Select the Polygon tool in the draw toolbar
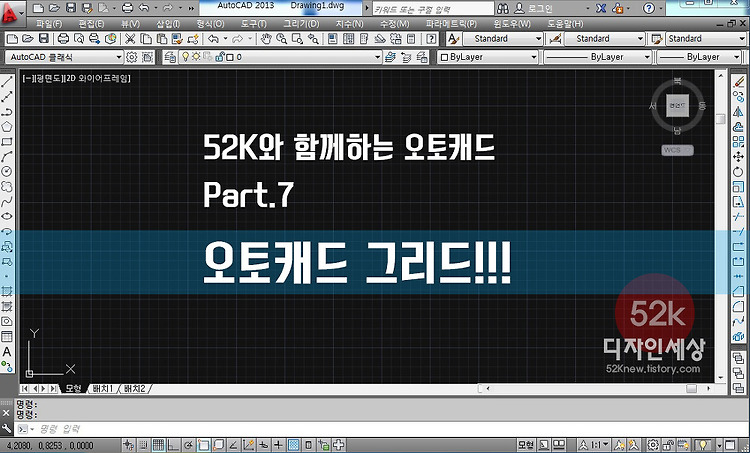Viewport: 750px width, 453px height. point(7,127)
